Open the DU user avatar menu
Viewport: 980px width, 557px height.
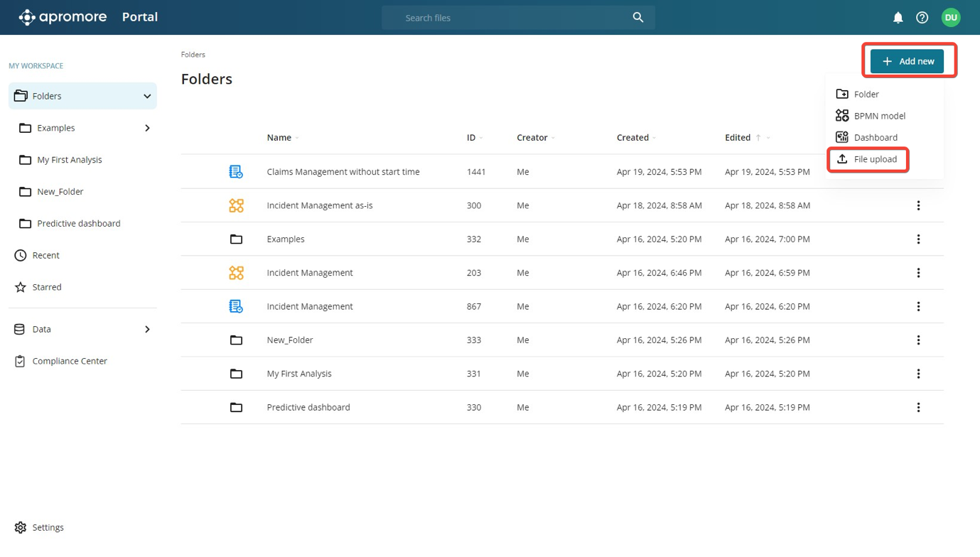pyautogui.click(x=950, y=18)
